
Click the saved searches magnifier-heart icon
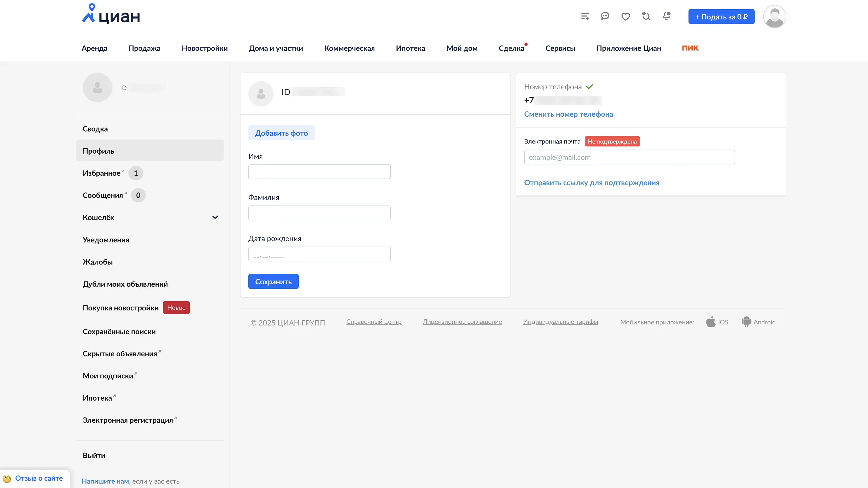tap(646, 16)
